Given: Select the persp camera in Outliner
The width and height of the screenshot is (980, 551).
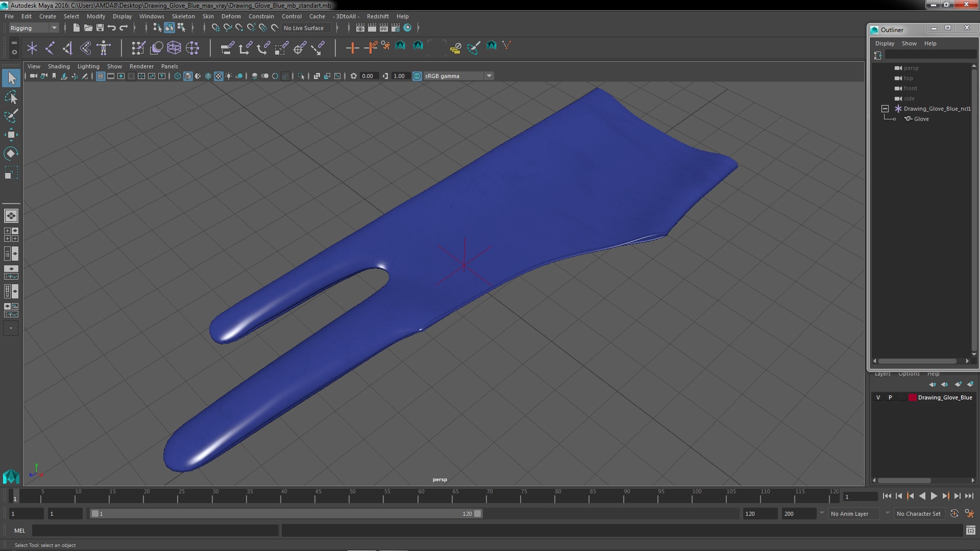Looking at the screenshot, I should [x=911, y=68].
